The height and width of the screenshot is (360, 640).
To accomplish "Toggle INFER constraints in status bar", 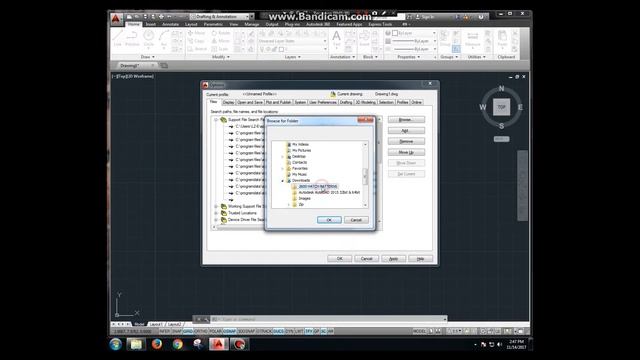I will (165, 331).
